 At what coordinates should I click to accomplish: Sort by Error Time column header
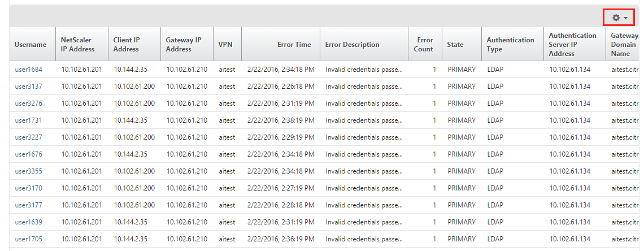294,44
